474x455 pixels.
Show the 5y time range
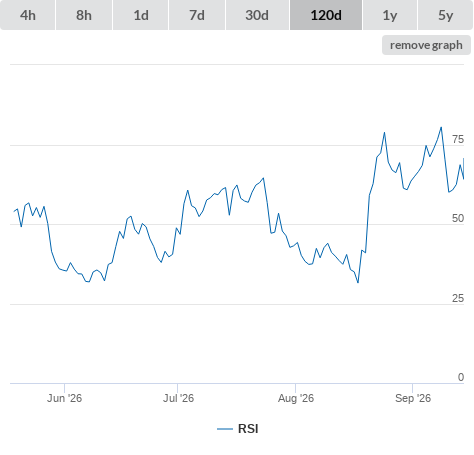(x=446, y=15)
